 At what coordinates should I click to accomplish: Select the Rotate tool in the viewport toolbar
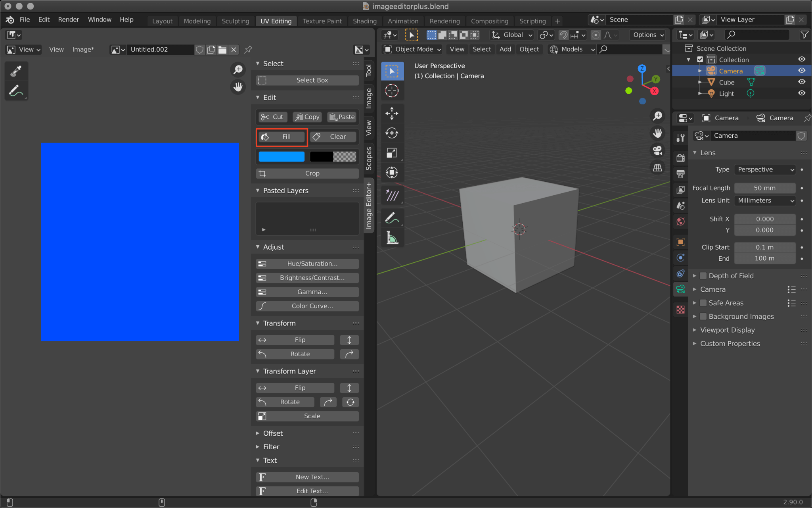pos(392,133)
